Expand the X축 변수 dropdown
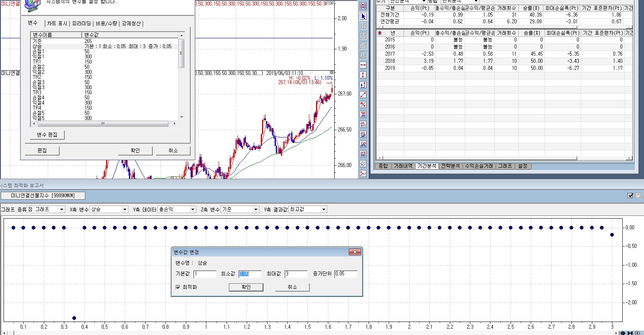Viewport: 644px width, 335px height. coord(125,210)
